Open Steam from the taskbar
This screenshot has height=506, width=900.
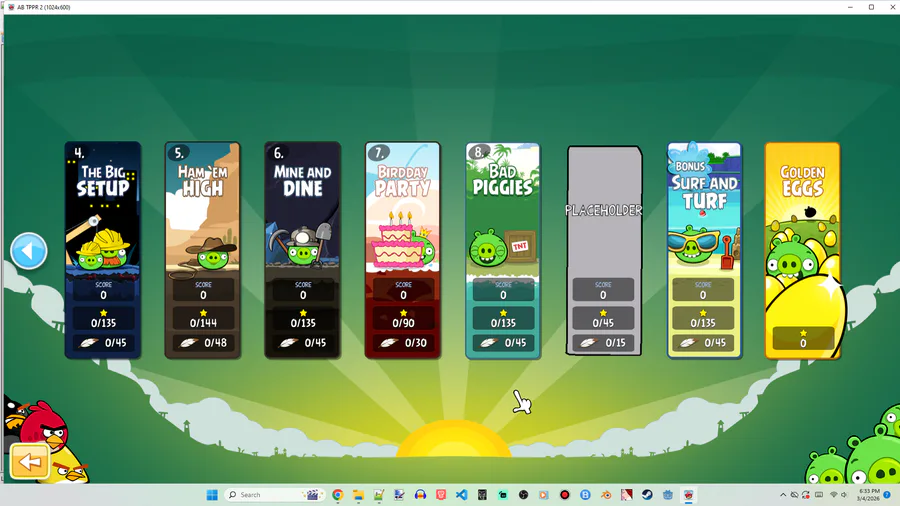(647, 495)
